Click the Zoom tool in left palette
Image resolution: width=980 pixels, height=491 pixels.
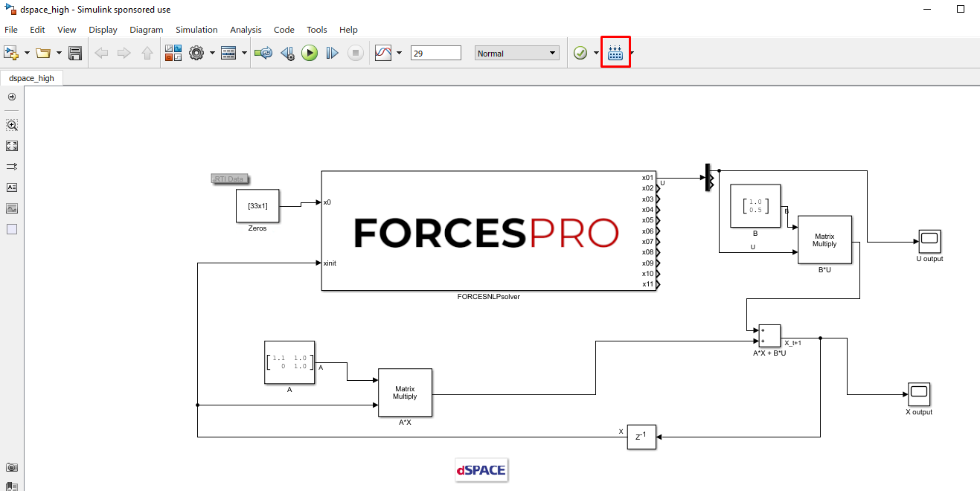point(12,125)
